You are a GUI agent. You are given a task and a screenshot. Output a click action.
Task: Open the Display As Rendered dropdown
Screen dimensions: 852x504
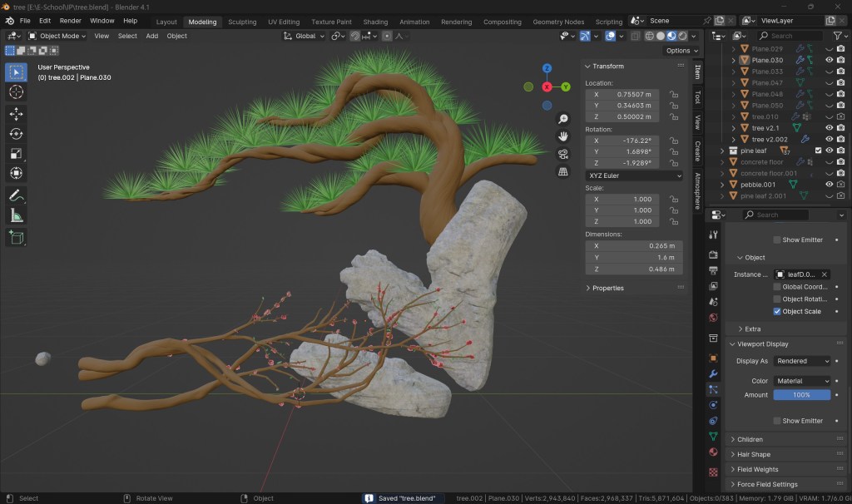point(802,361)
